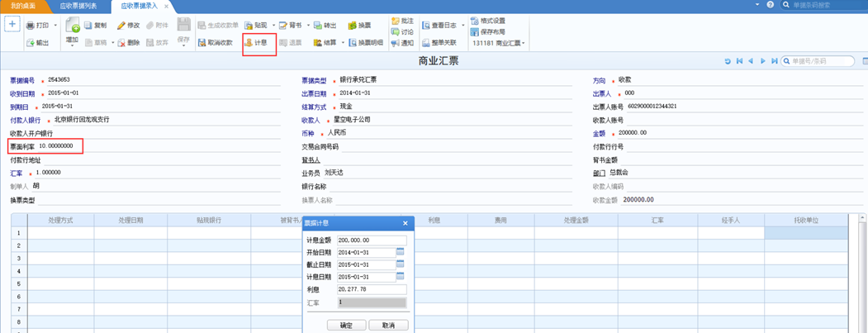Click the 付款人银行 field 北京银行回龙观支行

point(82,120)
